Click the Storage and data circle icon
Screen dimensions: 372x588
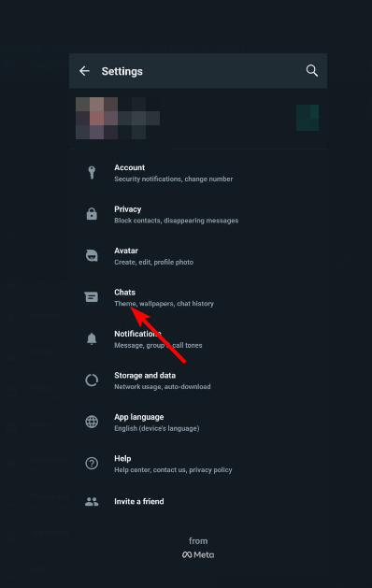tap(92, 380)
